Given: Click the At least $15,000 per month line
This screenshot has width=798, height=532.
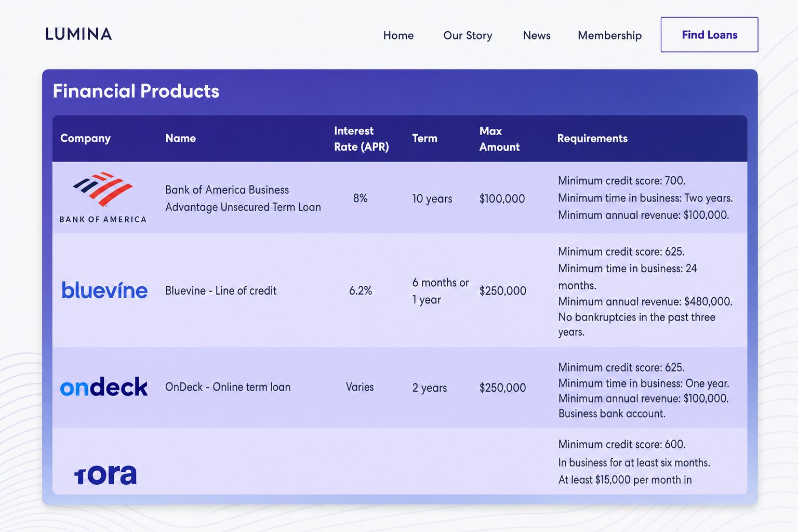Looking at the screenshot, I should [x=625, y=480].
